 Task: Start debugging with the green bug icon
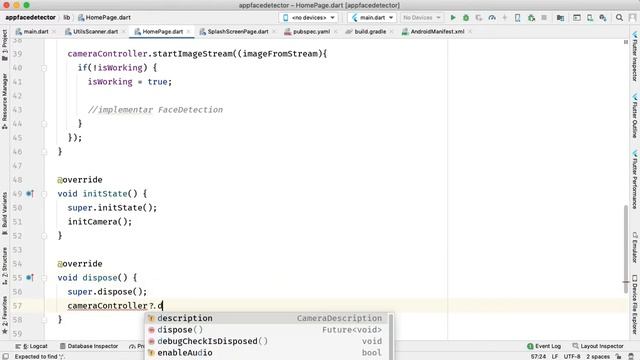point(466,18)
